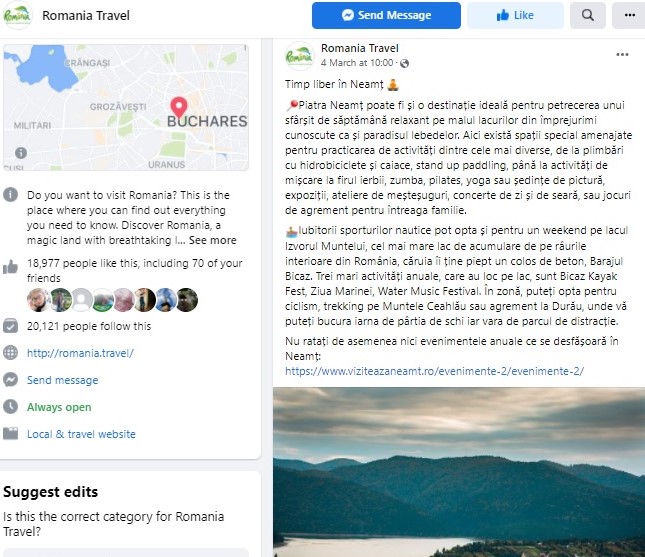The image size is (645, 557).
Task: Click the map info icon
Action: coord(21,153)
